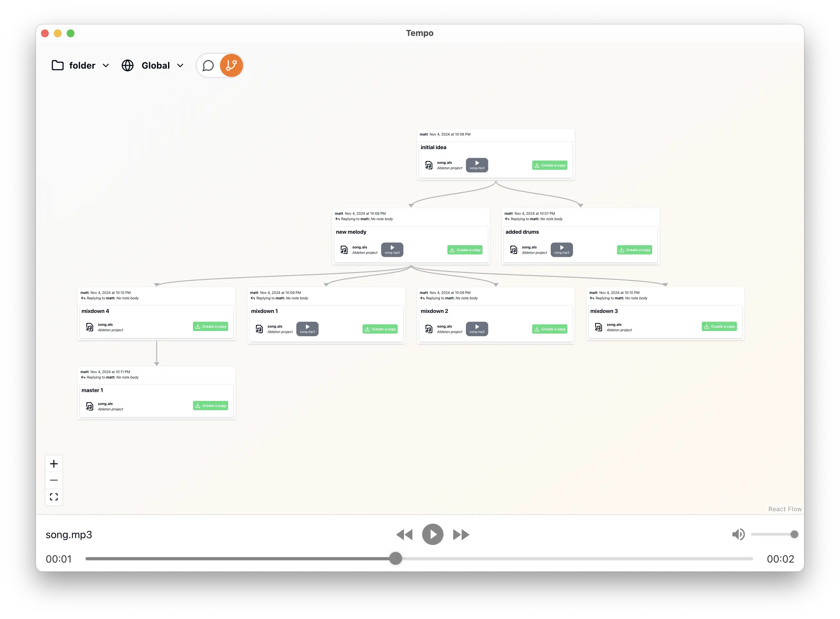The width and height of the screenshot is (840, 619).
Task: Play song.mp3 on new melody note
Action: tap(392, 250)
